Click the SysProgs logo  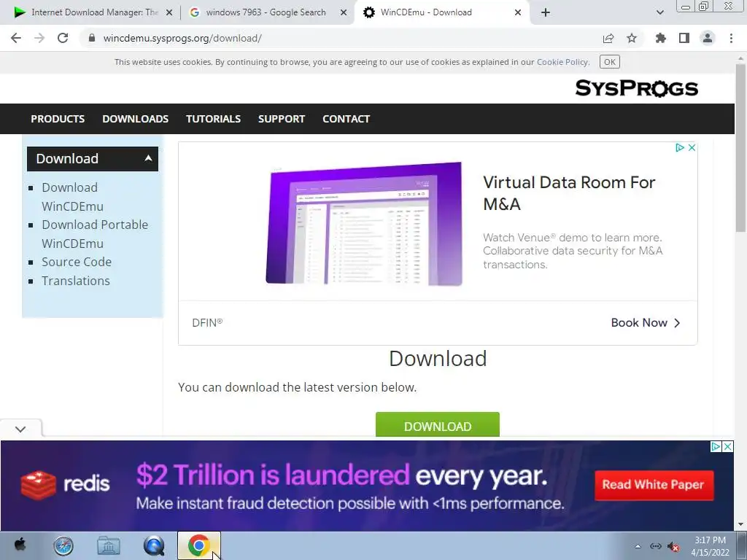click(x=636, y=88)
